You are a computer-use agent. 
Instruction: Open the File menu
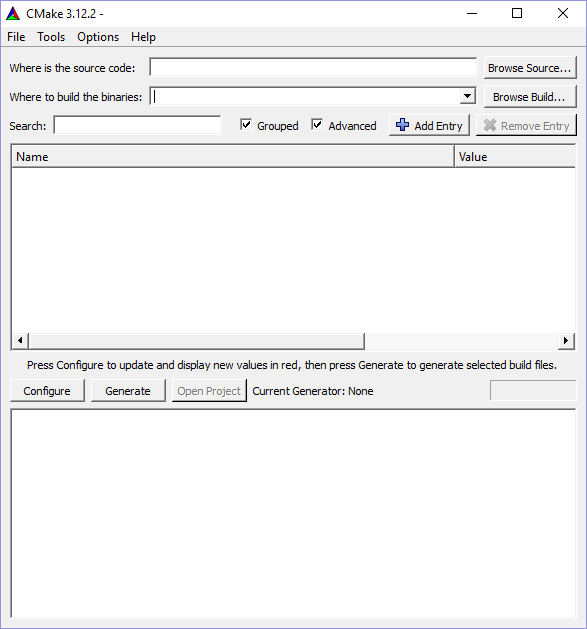pyautogui.click(x=16, y=37)
